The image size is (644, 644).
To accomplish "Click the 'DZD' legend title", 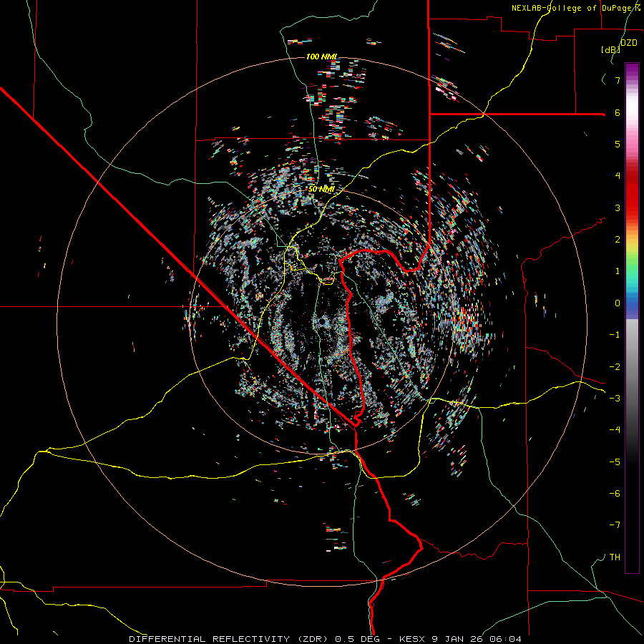I will 629,43.
